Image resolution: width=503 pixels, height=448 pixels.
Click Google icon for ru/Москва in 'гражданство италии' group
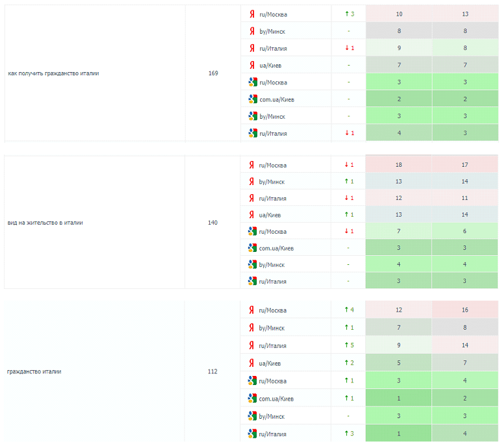(x=252, y=380)
